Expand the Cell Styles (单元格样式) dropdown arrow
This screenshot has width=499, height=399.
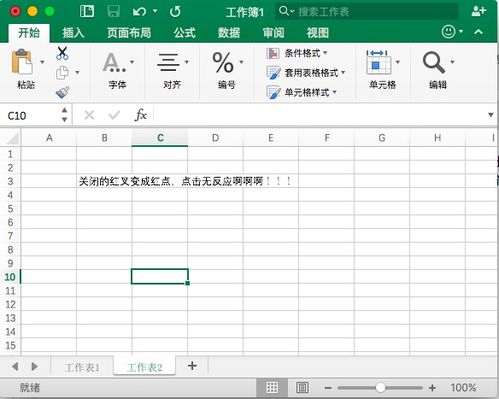[334, 92]
